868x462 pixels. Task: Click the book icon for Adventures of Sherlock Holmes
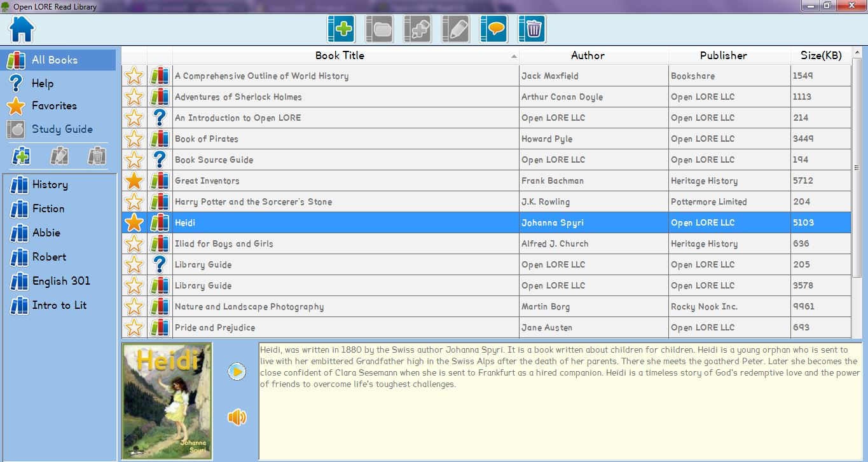point(160,97)
